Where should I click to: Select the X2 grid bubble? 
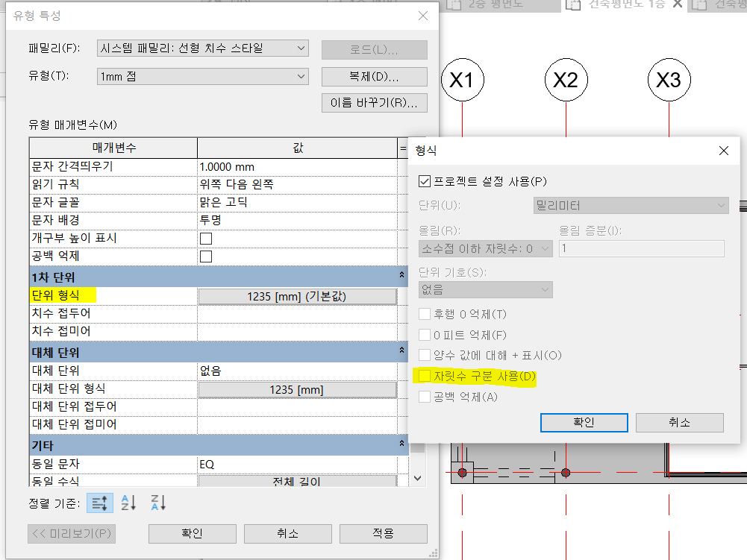point(566,81)
